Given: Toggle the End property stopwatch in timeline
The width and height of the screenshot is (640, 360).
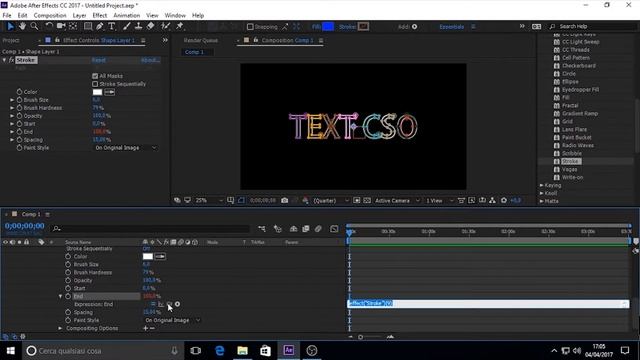Looking at the screenshot, I should (x=68, y=296).
